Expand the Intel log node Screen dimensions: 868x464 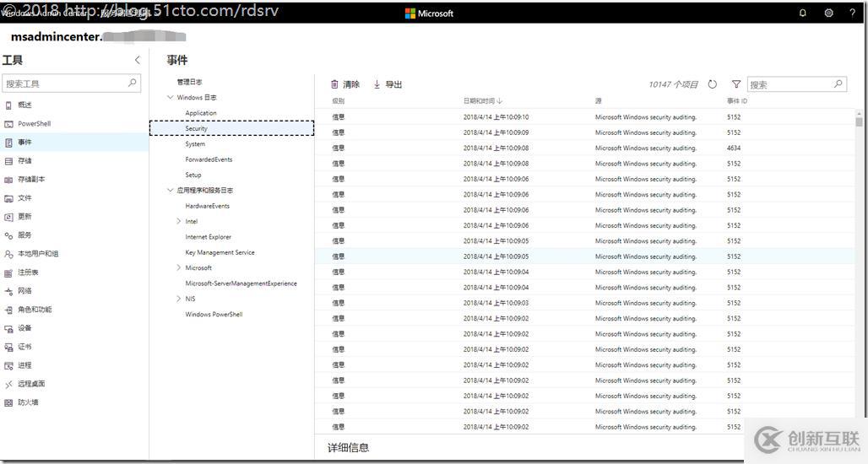tap(178, 221)
